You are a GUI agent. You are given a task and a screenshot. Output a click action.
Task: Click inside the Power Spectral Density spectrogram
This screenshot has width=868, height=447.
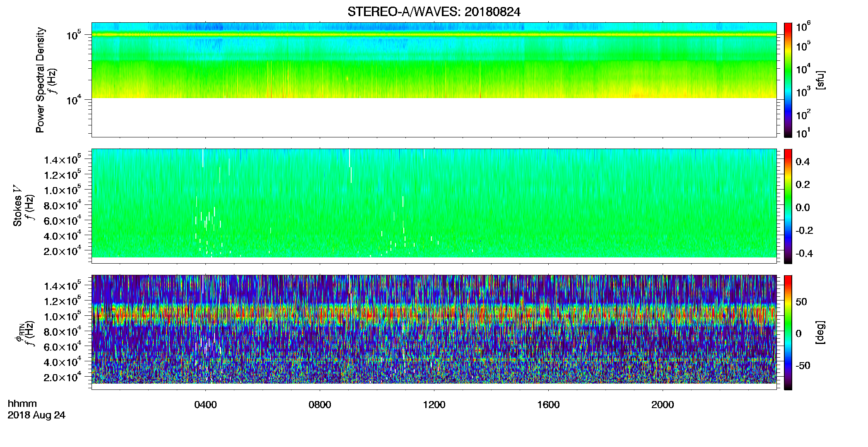pyautogui.click(x=434, y=80)
